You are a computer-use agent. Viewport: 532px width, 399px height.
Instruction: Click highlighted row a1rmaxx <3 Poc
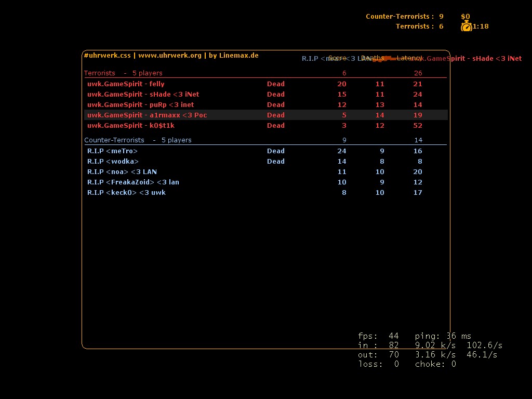click(147, 115)
